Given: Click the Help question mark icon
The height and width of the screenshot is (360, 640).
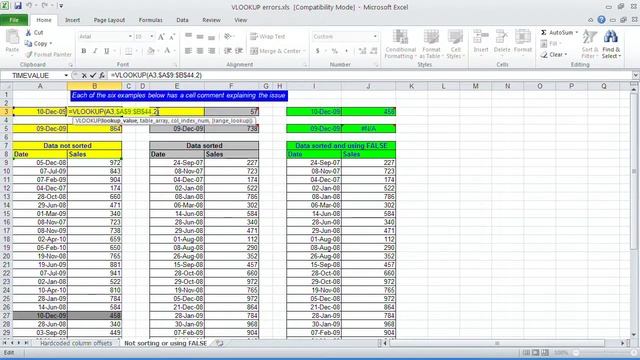Looking at the screenshot, I should point(601,20).
